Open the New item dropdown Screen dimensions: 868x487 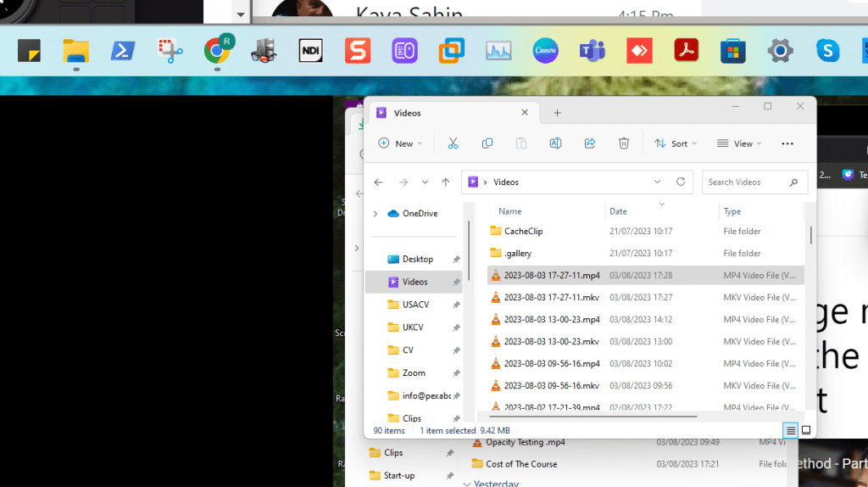coord(400,143)
